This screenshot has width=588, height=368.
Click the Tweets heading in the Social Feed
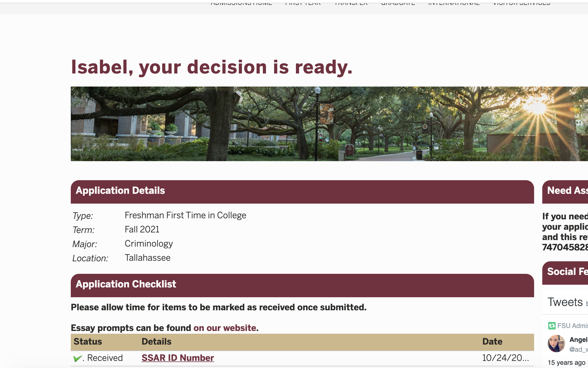[565, 302]
